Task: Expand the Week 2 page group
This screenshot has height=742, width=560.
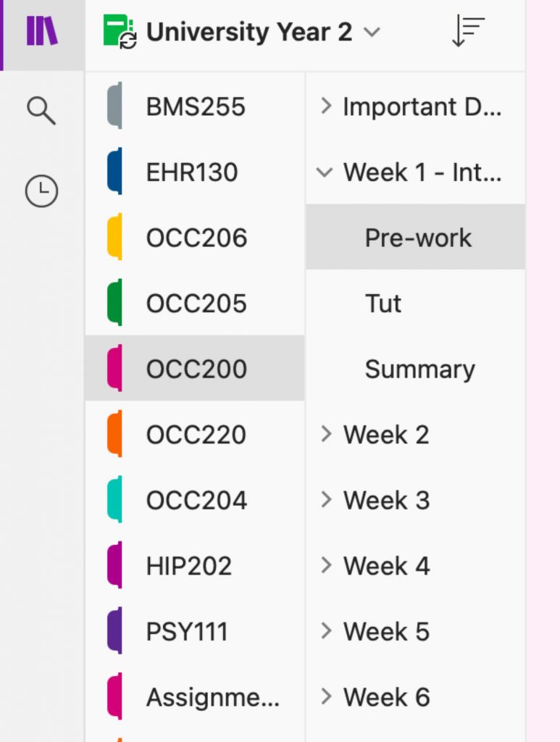Action: coord(326,435)
